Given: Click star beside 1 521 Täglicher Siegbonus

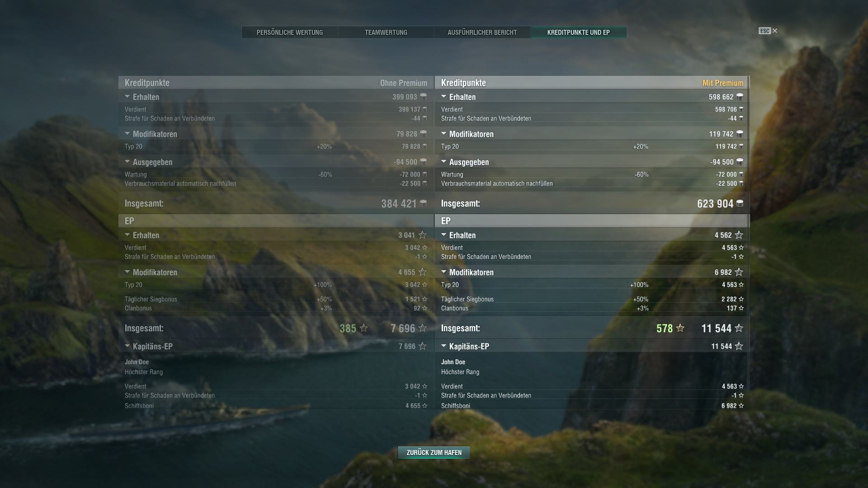Looking at the screenshot, I should click(425, 299).
